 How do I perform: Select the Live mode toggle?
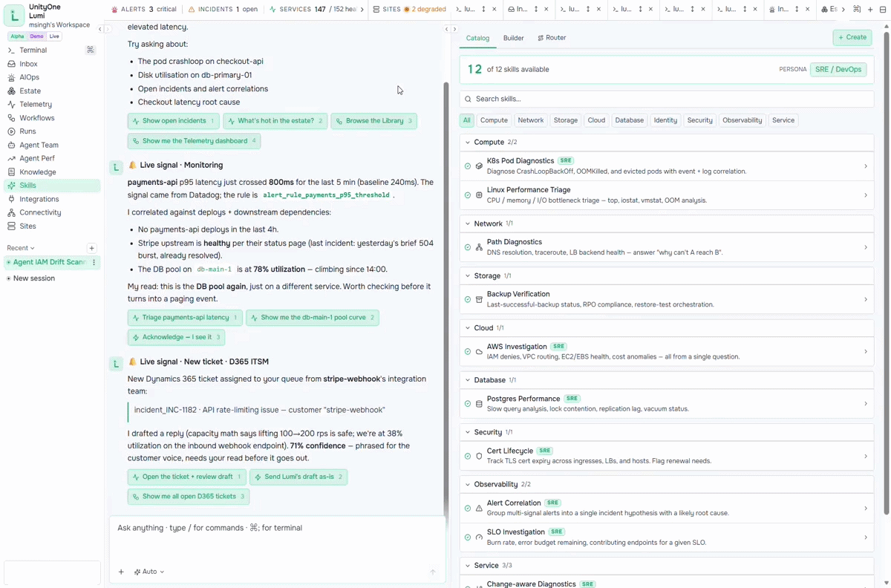[x=54, y=36]
